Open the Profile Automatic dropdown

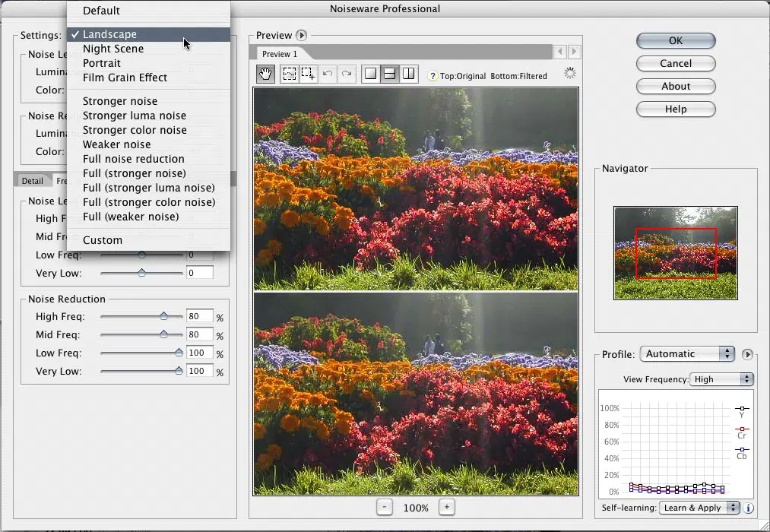[687, 354]
